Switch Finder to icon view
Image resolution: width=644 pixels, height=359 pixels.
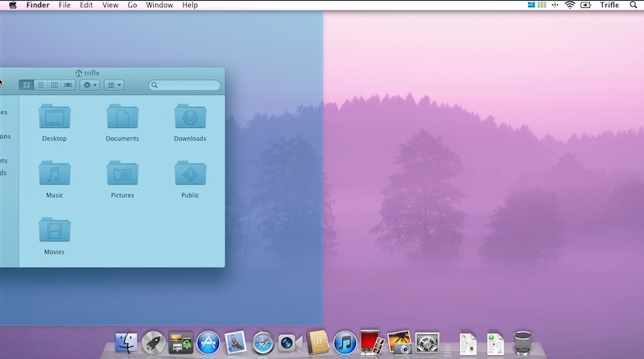point(27,85)
